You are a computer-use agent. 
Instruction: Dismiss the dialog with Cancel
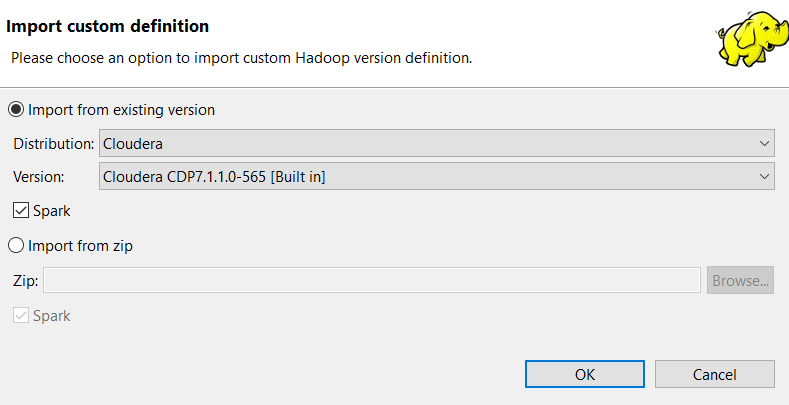tap(714, 374)
